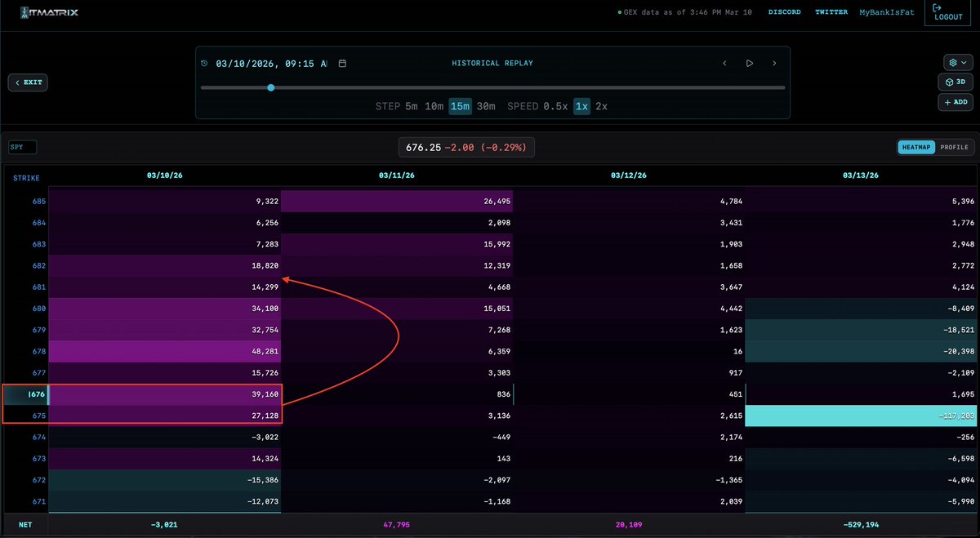
Task: Step forward with the next arrow
Action: click(774, 63)
